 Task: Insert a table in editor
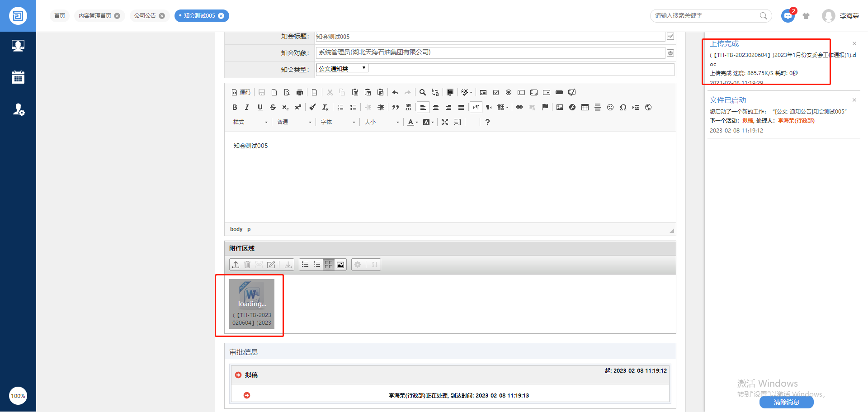click(x=585, y=107)
